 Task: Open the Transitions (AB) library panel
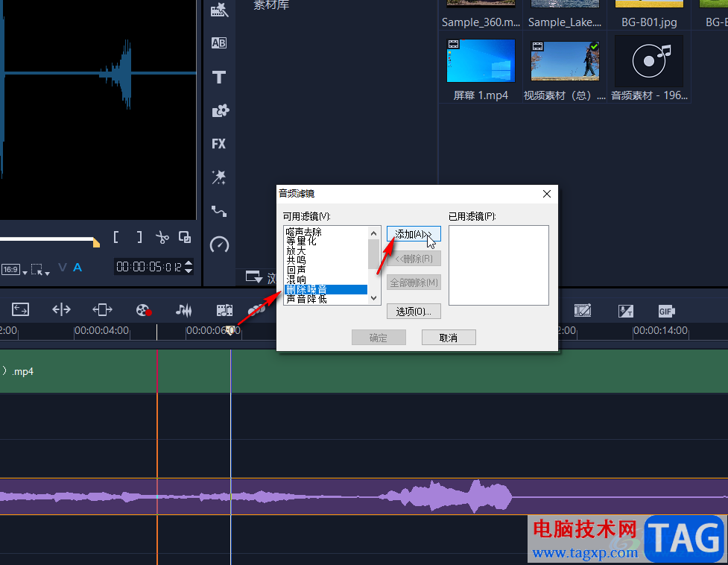[218, 43]
